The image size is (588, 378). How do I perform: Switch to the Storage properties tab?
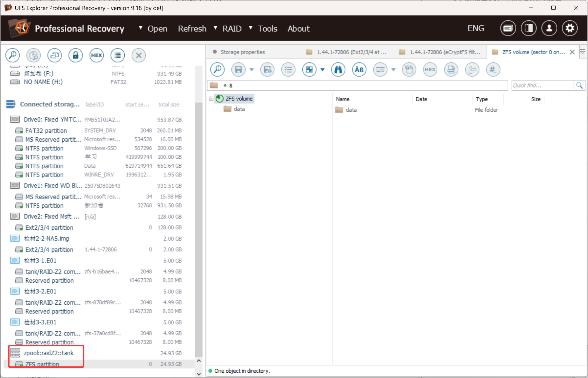[242, 52]
